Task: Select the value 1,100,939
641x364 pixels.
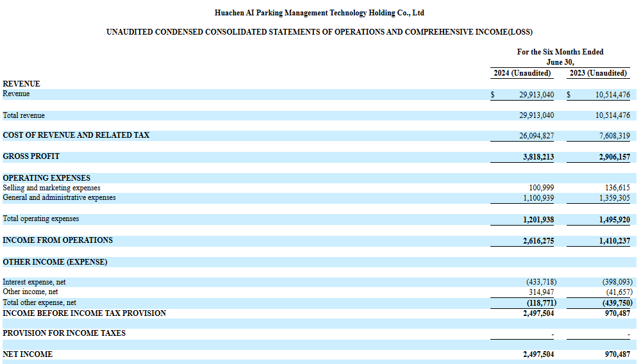Action: [538, 198]
